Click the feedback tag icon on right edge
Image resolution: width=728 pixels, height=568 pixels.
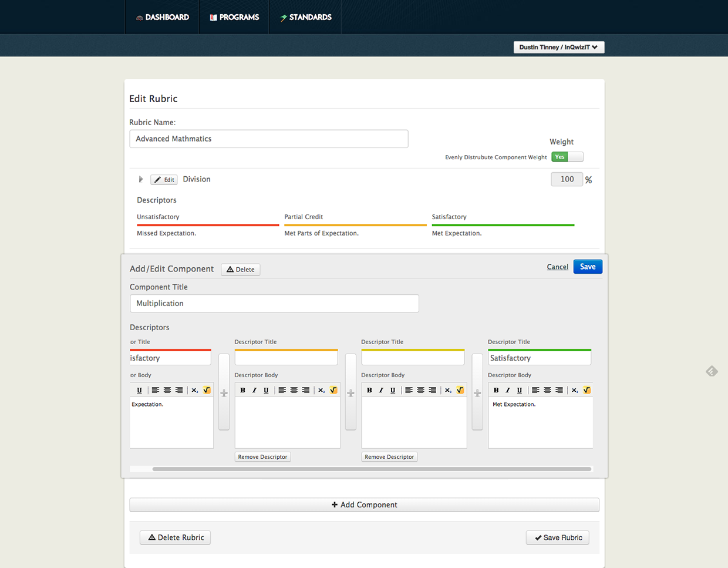point(712,371)
